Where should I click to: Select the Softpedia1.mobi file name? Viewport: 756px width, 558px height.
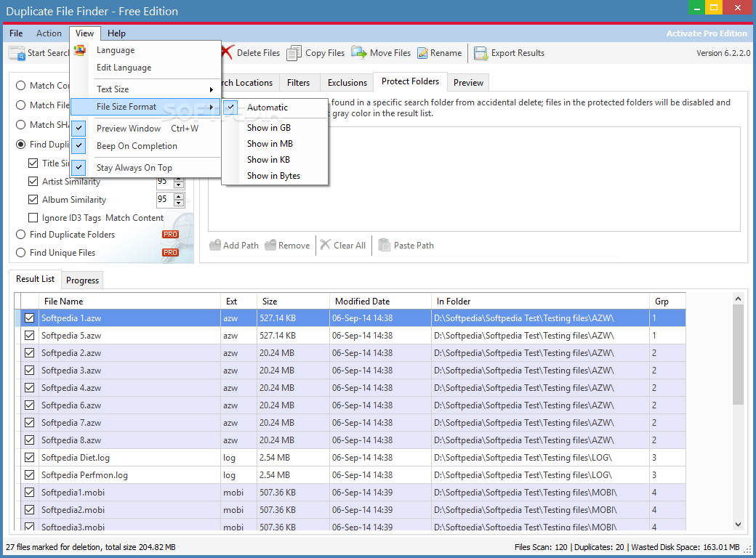73,493
